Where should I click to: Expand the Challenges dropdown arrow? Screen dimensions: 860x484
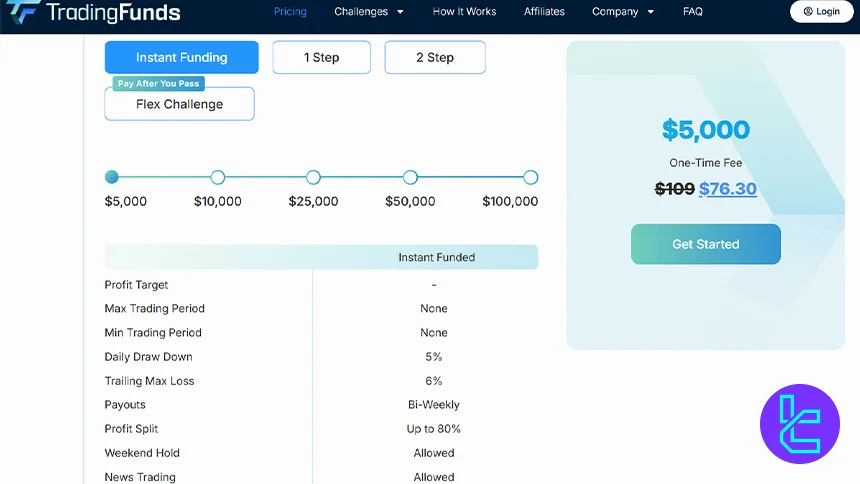click(x=400, y=12)
